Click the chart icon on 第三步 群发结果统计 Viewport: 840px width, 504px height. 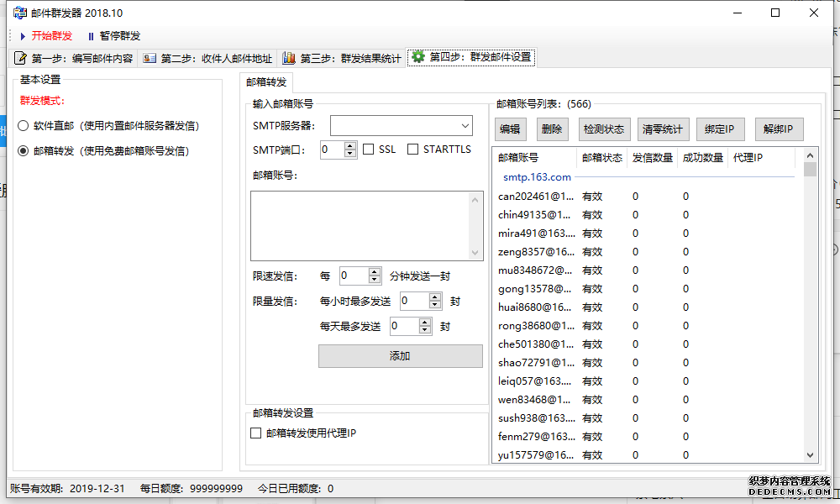[x=288, y=58]
